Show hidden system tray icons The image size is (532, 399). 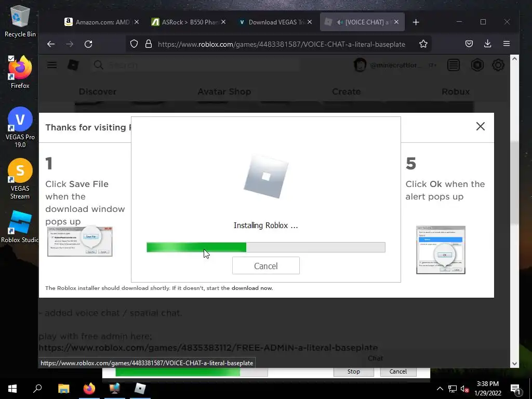440,389
